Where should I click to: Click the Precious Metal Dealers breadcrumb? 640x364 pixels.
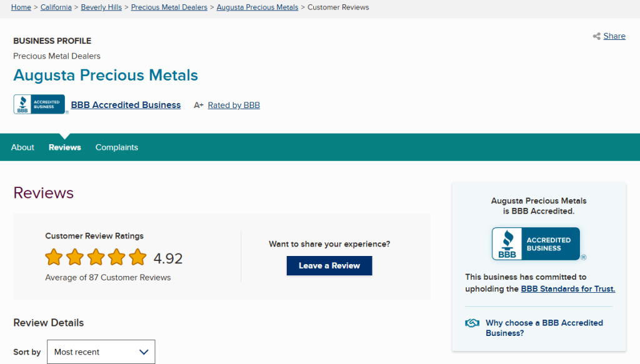(168, 7)
